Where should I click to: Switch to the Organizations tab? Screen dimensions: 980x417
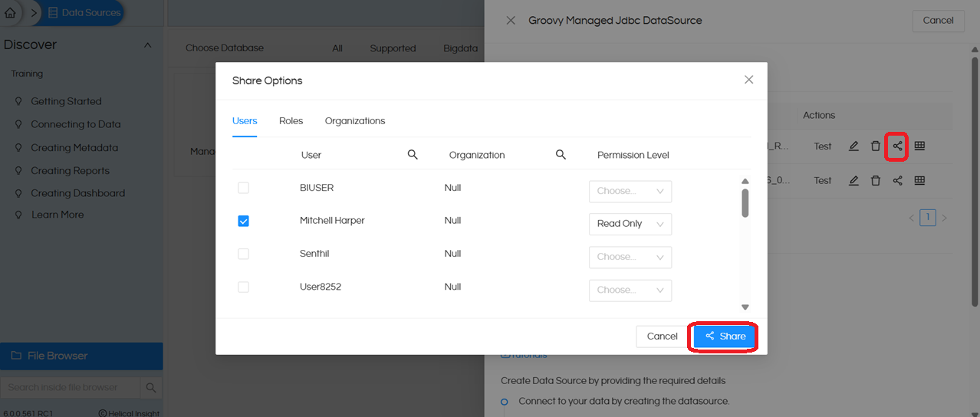tap(354, 121)
